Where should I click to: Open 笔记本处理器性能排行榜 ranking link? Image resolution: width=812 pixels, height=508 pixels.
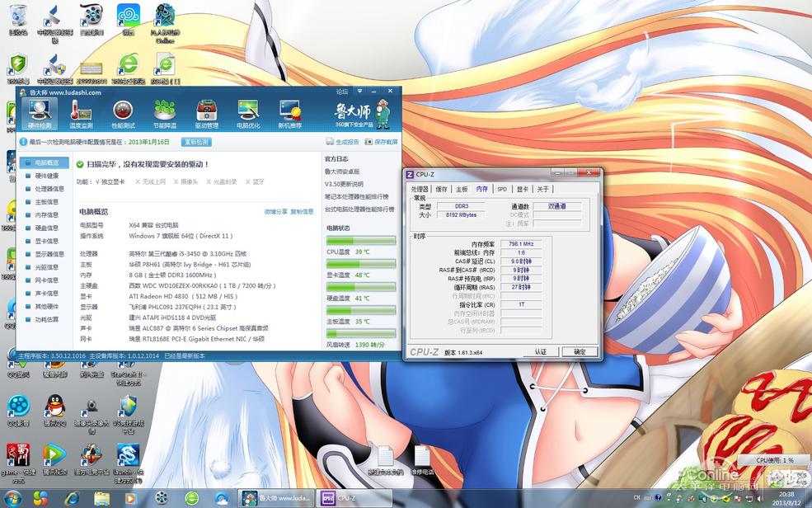pos(356,197)
